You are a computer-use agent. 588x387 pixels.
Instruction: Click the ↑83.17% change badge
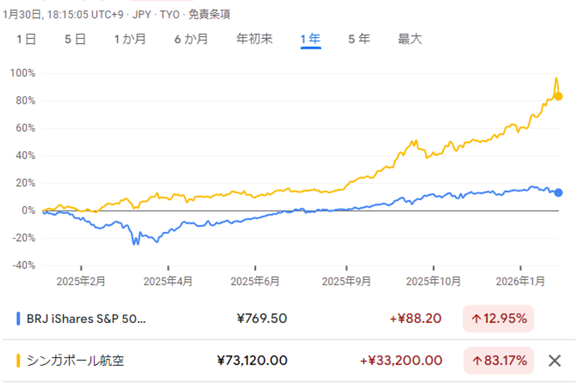tap(498, 361)
